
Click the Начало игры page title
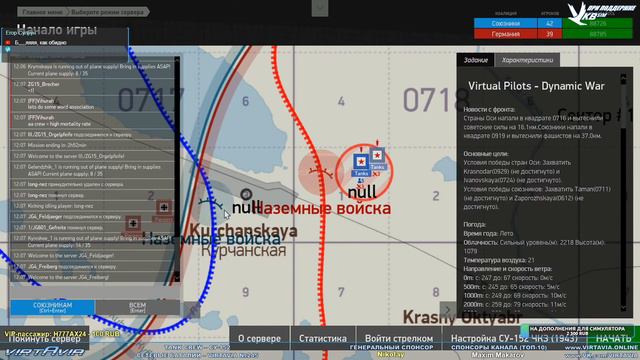[57, 30]
